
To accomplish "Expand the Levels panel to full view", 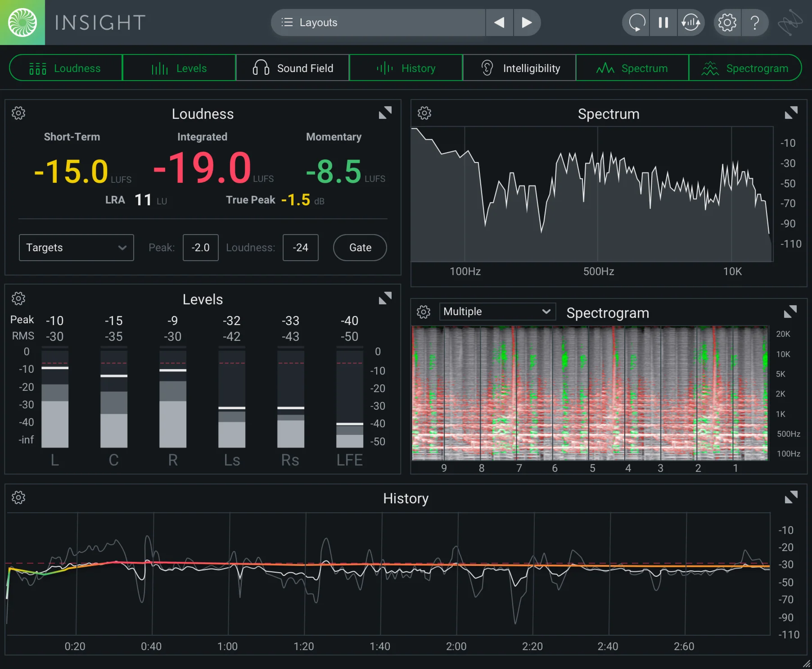I will [385, 298].
